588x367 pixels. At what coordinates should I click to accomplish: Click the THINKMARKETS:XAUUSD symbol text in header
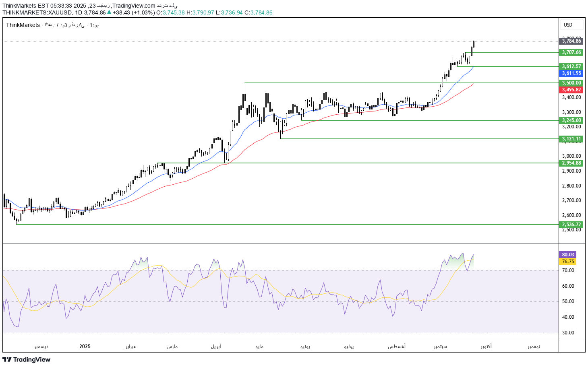[37, 12]
